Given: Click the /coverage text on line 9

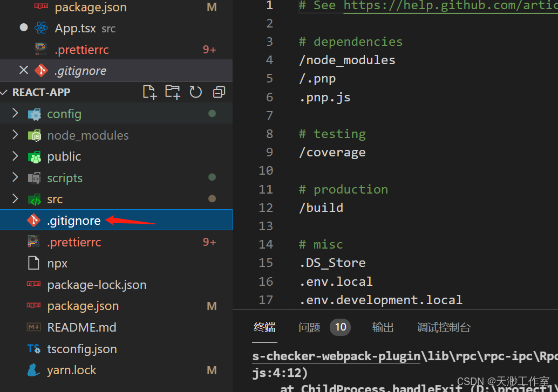Looking at the screenshot, I should [x=332, y=153].
